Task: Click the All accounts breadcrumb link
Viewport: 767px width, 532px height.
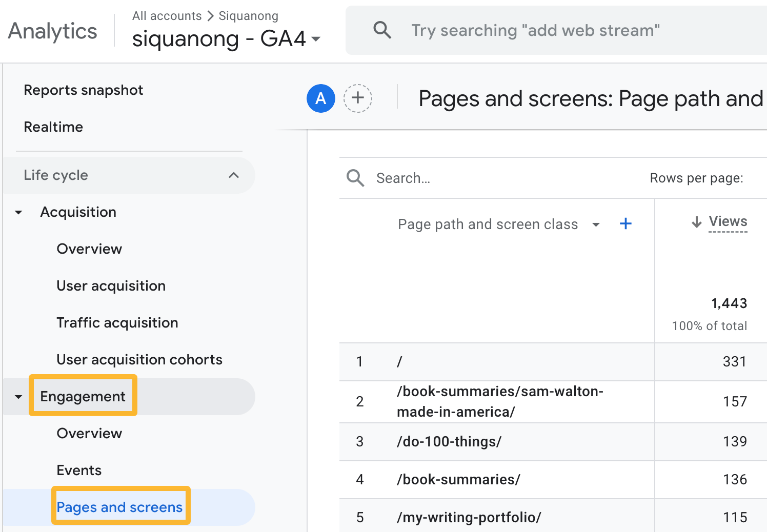Action: click(x=167, y=15)
